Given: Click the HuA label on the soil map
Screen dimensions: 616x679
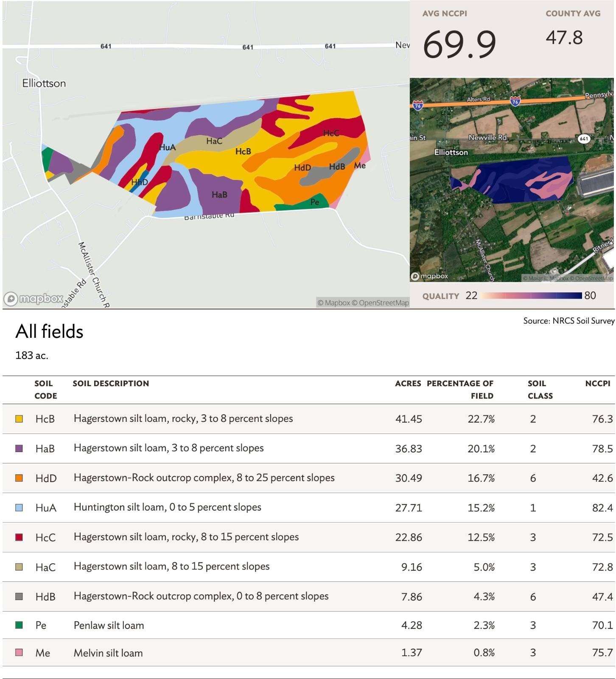Looking at the screenshot, I should point(167,147).
